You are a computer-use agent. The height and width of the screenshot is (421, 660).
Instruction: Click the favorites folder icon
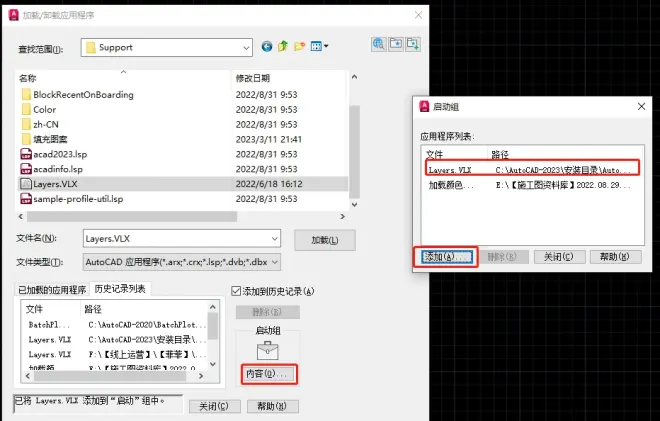[x=396, y=44]
